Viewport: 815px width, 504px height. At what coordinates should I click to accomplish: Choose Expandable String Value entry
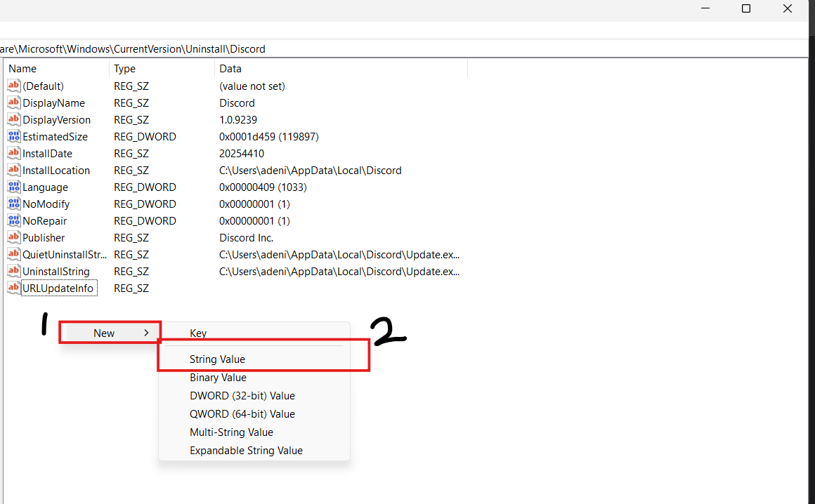246,451
